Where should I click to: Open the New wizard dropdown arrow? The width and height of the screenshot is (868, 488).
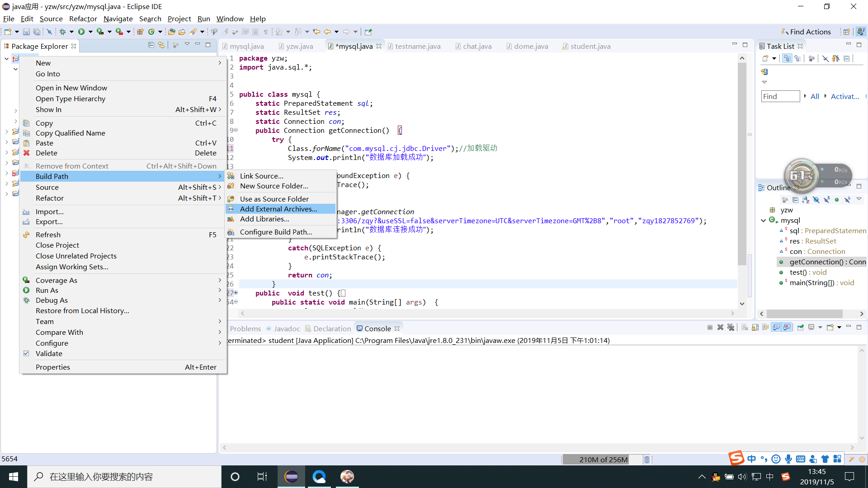tap(16, 32)
